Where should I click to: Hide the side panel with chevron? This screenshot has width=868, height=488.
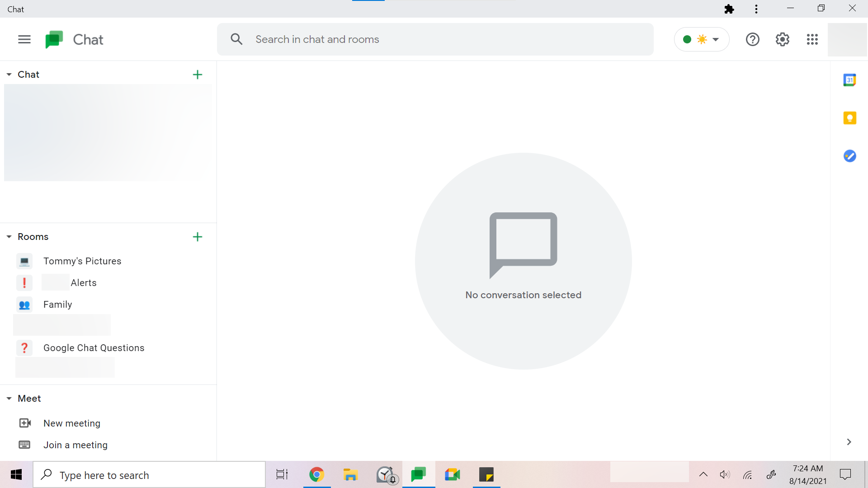tap(849, 442)
